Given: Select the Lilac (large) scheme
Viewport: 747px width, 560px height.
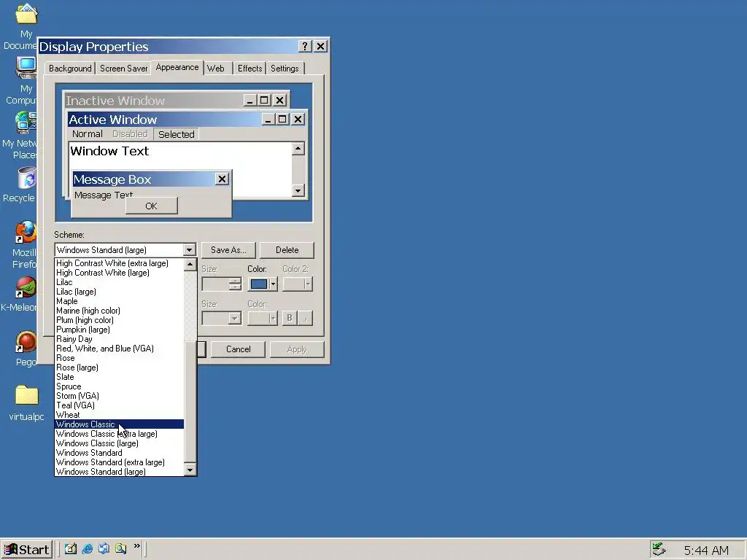Looking at the screenshot, I should (x=119, y=292).
